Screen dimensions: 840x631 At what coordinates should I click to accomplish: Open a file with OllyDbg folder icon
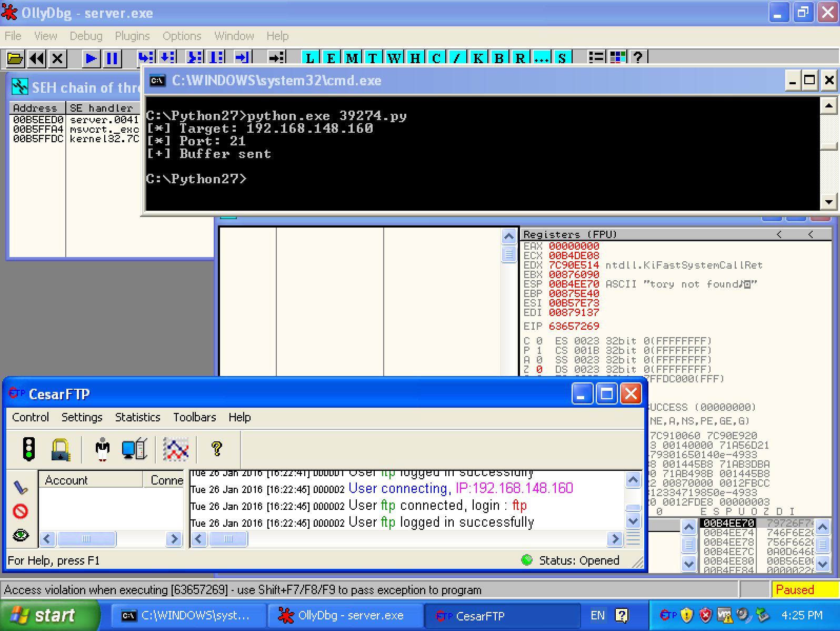tap(15, 58)
